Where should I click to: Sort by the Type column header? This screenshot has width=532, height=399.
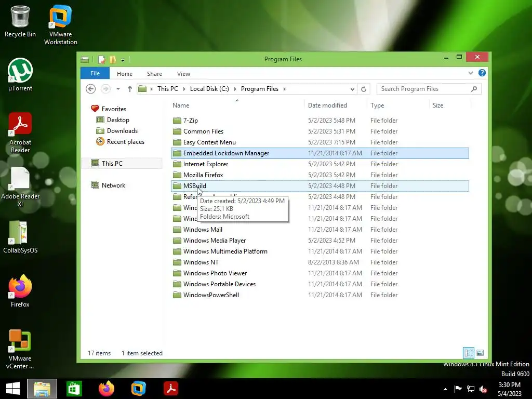click(397, 105)
